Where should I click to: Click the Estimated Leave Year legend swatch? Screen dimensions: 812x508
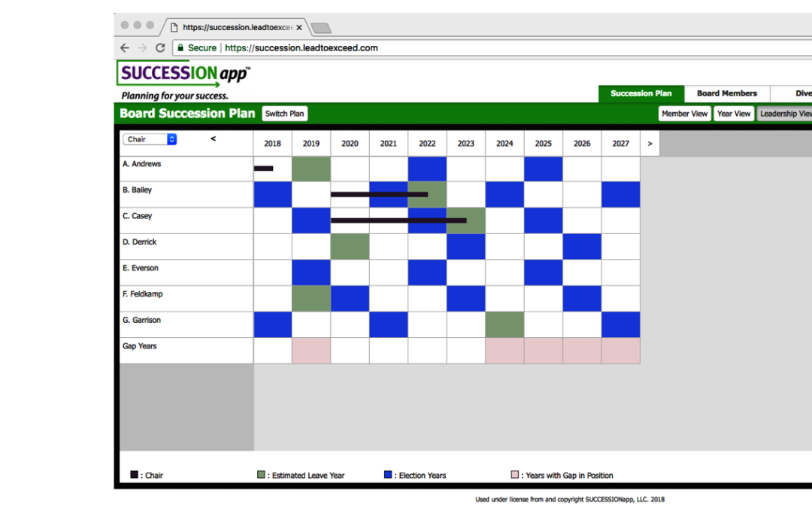coord(261,474)
